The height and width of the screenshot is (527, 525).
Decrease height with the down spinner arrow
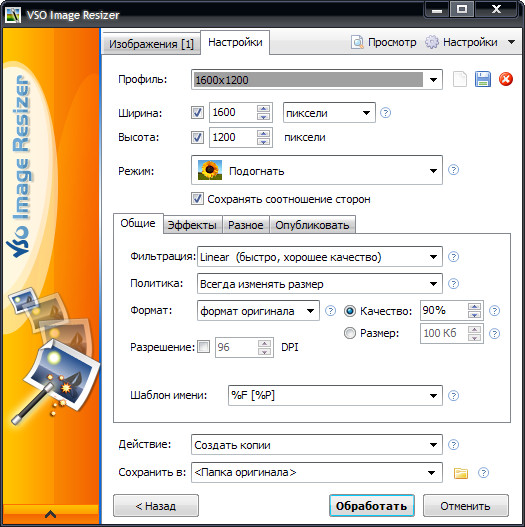[x=264, y=142]
